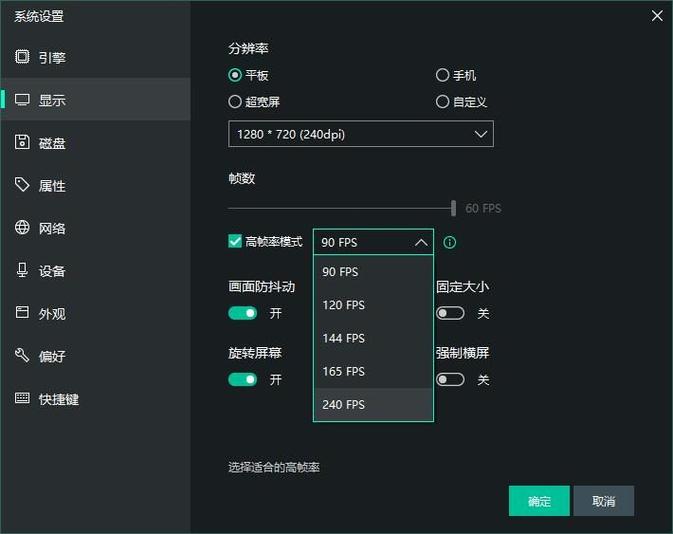Click the display (显示) monitor icon
The height and width of the screenshot is (534, 673).
click(22, 100)
